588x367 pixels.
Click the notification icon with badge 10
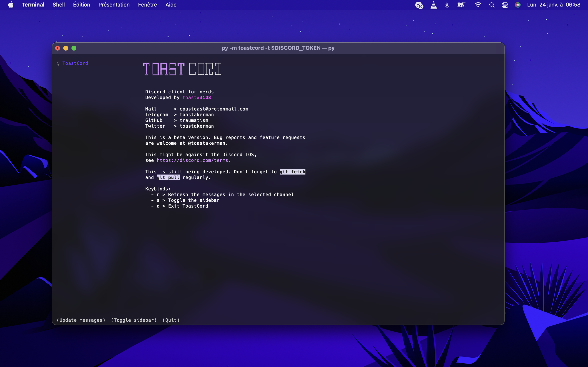point(419,5)
